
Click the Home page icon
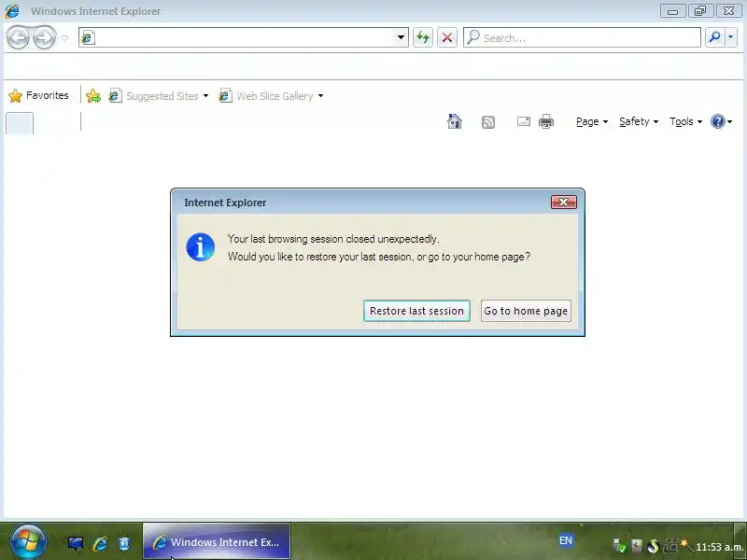tap(455, 121)
